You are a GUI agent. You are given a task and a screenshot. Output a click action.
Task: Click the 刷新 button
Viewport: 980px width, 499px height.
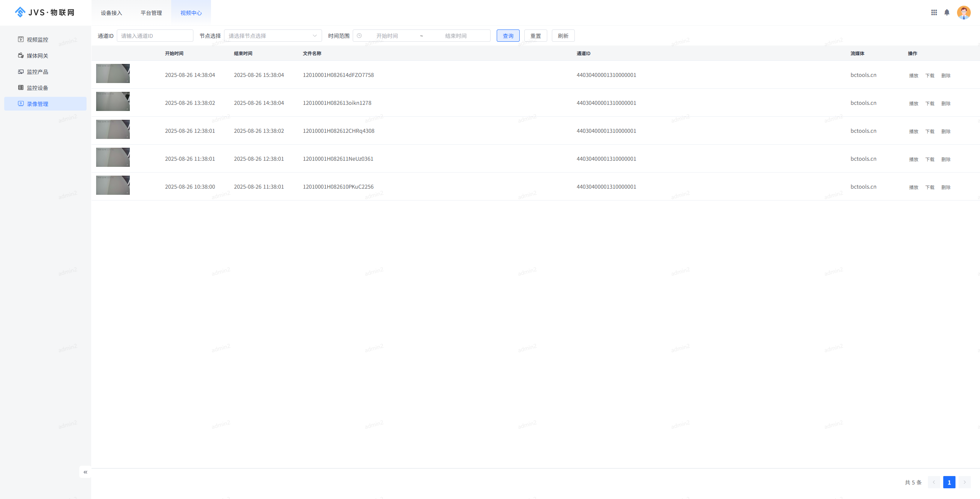563,36
